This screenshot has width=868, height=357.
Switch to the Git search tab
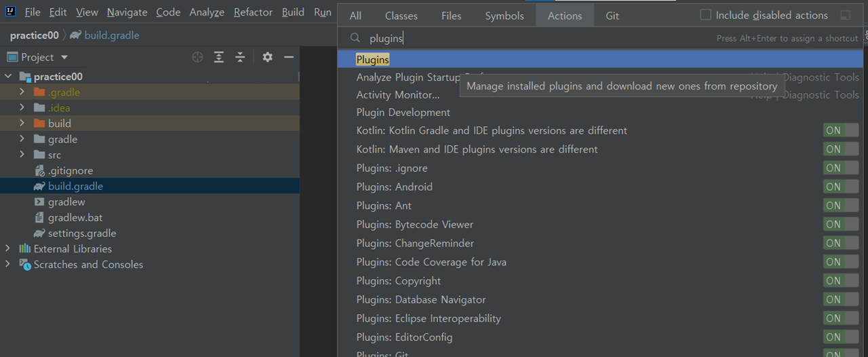coord(612,16)
